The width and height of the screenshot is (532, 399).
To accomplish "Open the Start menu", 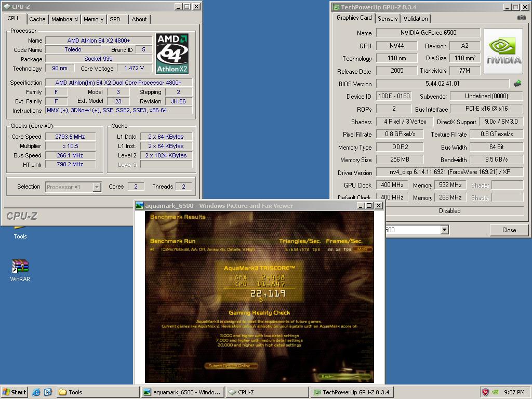I will [14, 392].
